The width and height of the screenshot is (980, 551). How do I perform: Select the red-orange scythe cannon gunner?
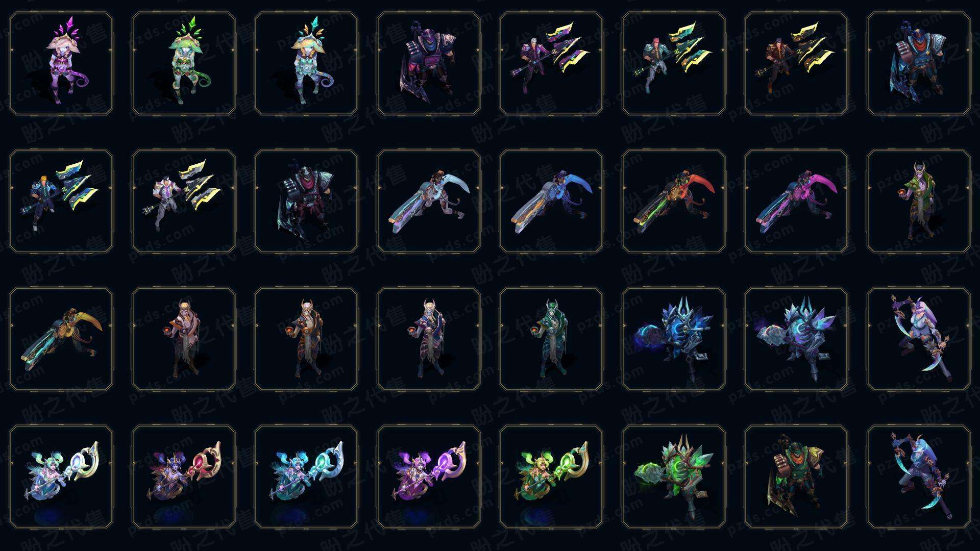pyautogui.click(x=674, y=201)
